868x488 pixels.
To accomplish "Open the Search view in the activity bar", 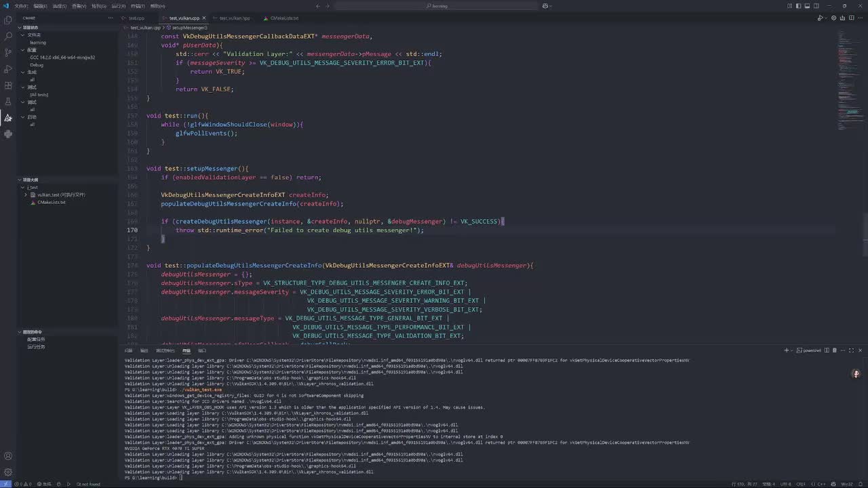I will coord(8,36).
